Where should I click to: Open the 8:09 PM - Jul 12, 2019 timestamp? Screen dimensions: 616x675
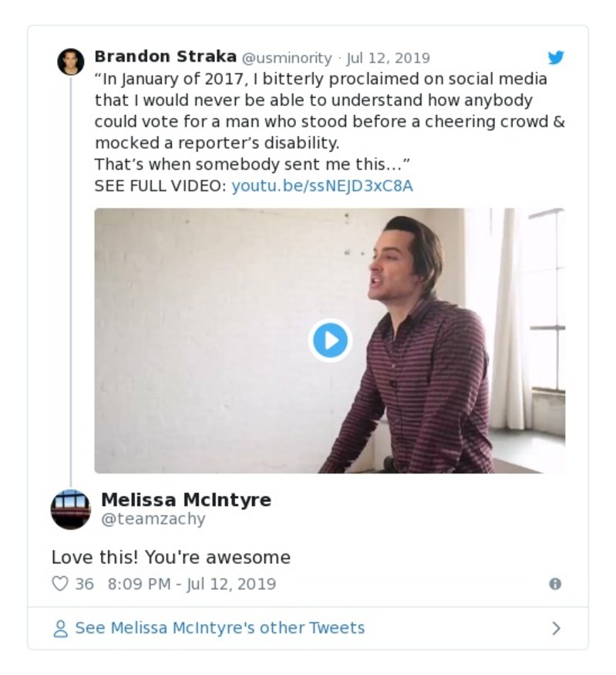click(192, 584)
